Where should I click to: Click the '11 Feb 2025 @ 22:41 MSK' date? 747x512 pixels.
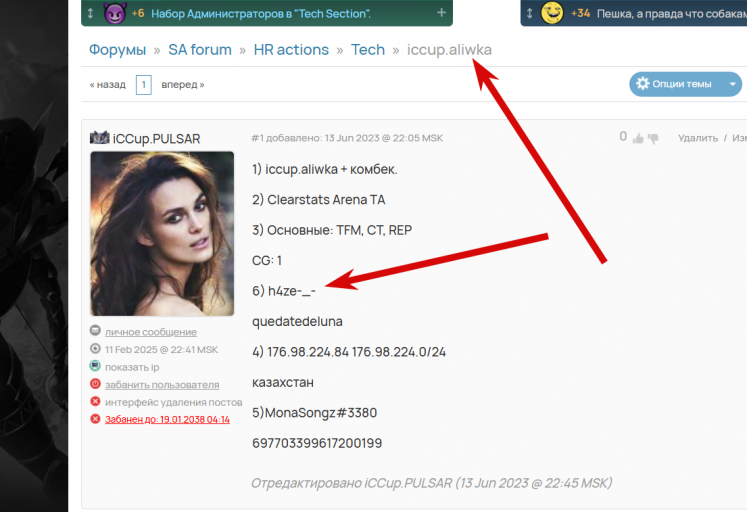pyautogui.click(x=161, y=350)
